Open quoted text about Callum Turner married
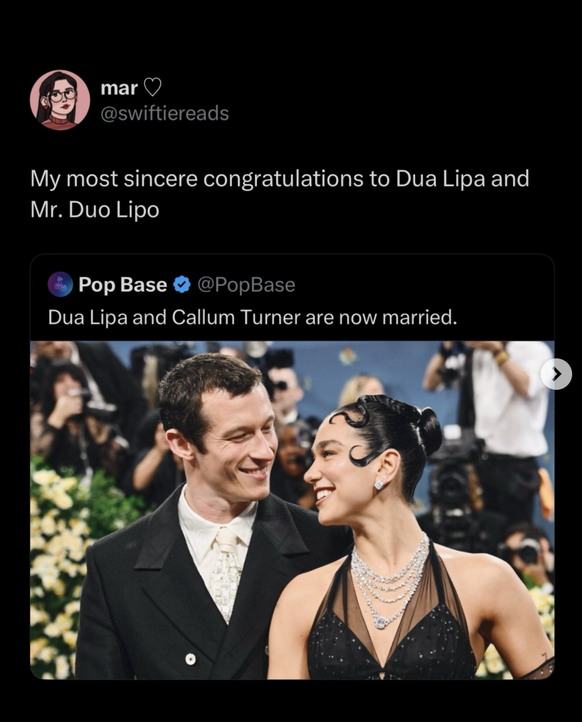 coord(252,317)
